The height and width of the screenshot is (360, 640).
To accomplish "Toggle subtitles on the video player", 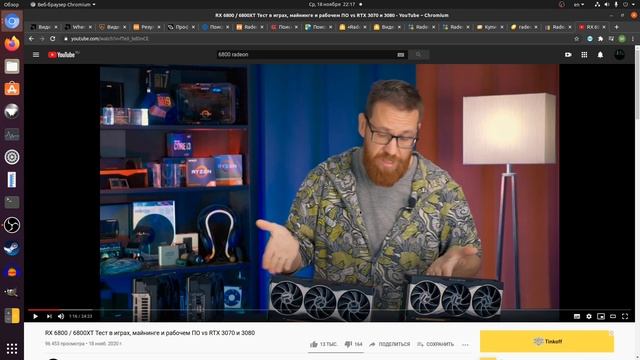I will coord(577,316).
